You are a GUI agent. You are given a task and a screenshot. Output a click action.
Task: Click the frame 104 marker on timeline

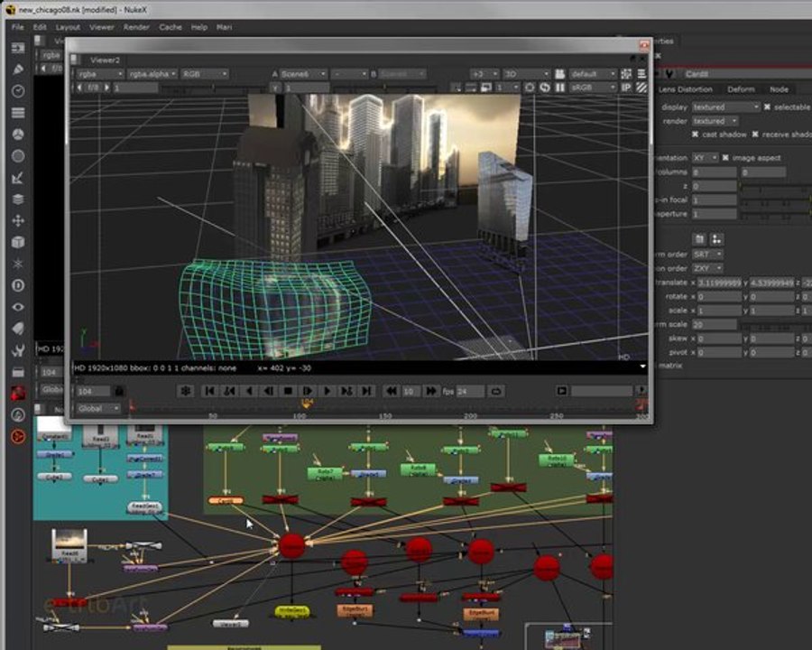point(307,403)
